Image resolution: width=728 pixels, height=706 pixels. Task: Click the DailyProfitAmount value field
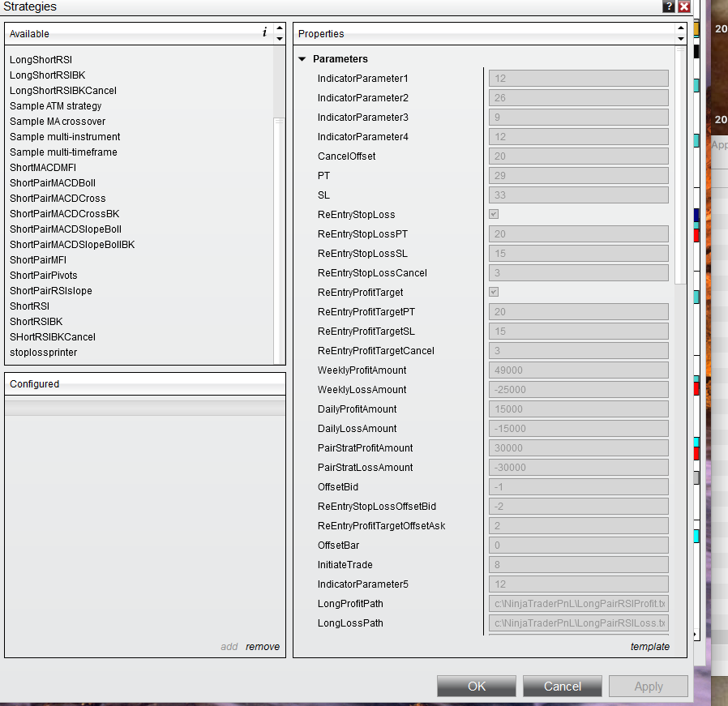click(x=579, y=409)
